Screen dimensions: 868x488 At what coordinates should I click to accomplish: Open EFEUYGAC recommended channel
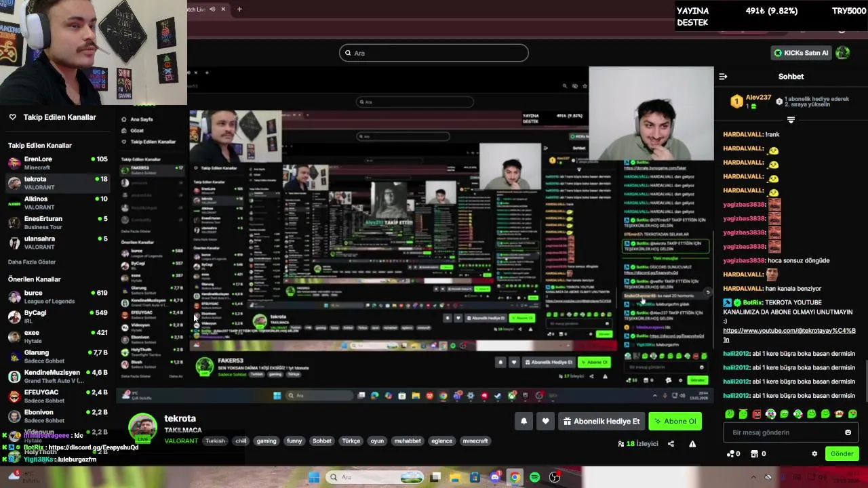[58, 396]
